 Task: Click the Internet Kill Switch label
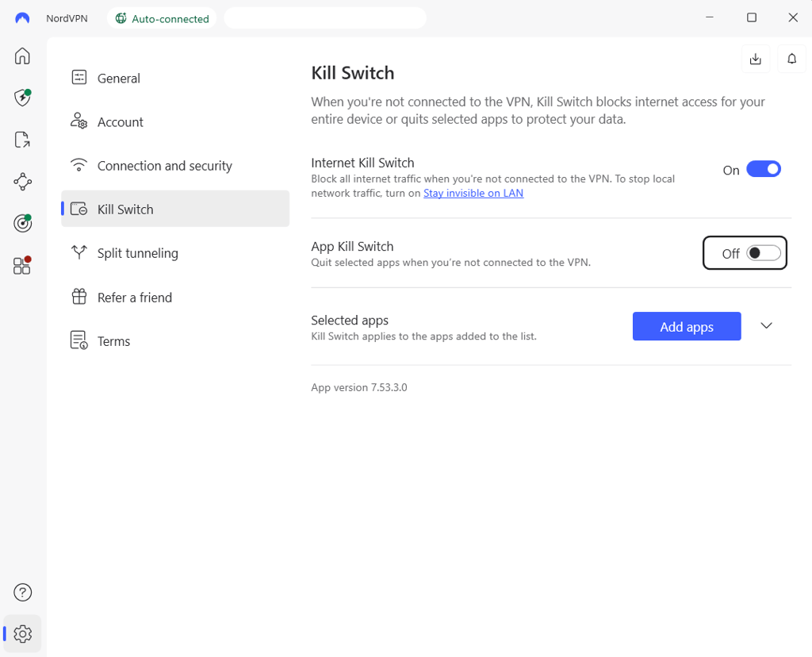(362, 163)
